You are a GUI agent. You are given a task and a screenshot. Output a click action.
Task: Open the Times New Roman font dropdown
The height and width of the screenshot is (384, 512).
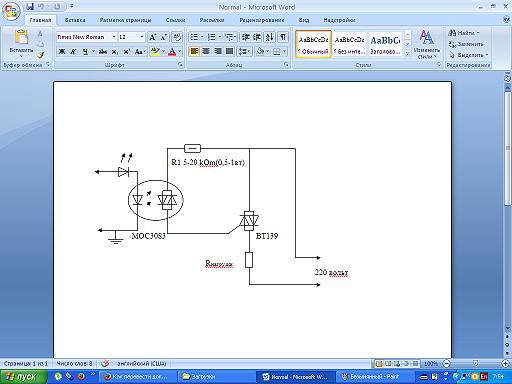pyautogui.click(x=114, y=37)
